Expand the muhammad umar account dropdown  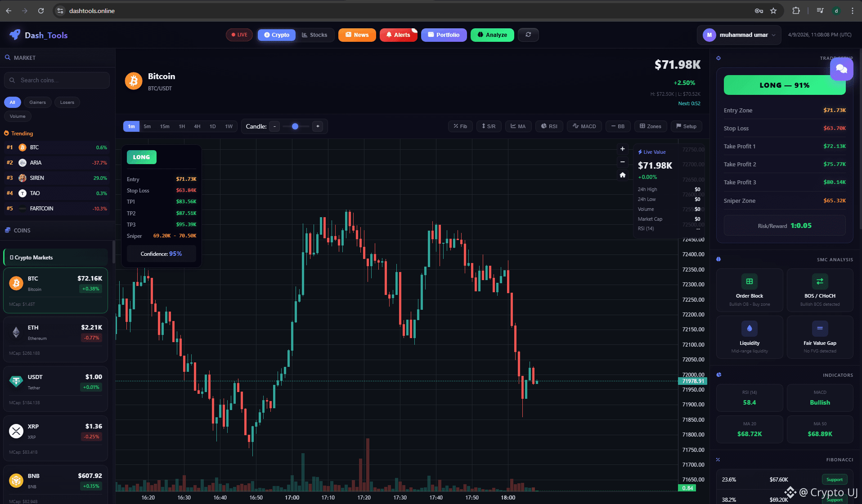[739, 35]
